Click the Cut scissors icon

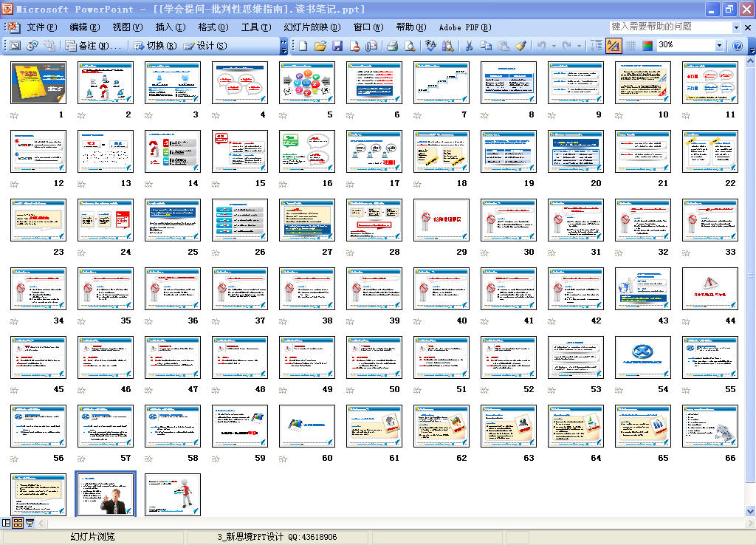coord(469,45)
